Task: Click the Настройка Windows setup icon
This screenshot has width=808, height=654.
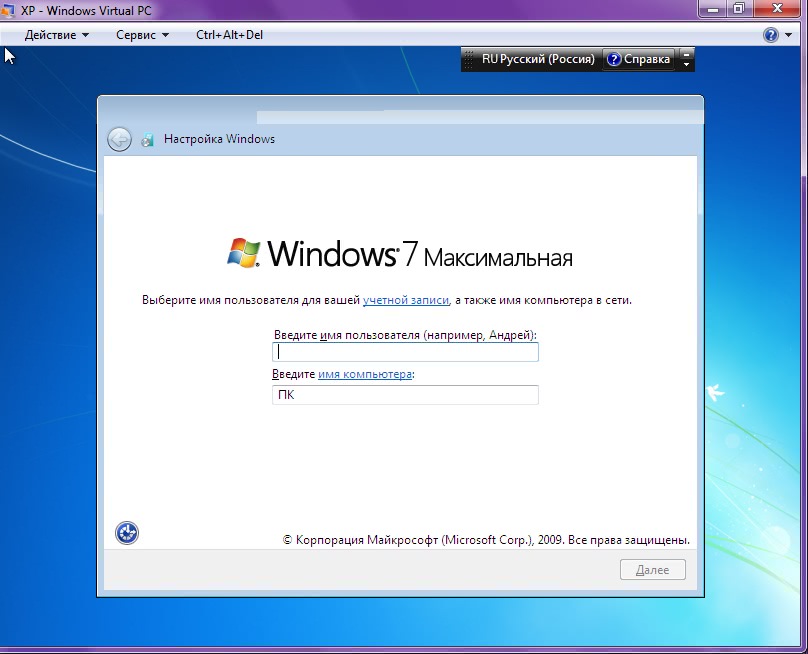Action: pyautogui.click(x=147, y=140)
